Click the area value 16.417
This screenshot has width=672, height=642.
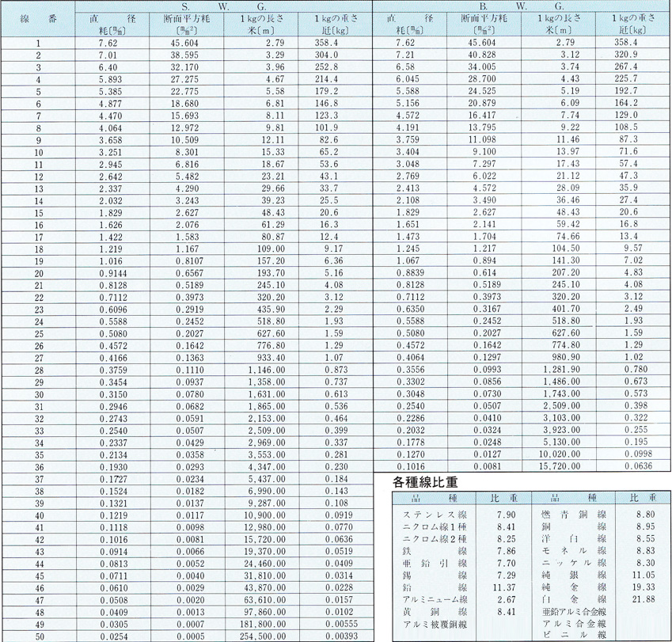482,116
